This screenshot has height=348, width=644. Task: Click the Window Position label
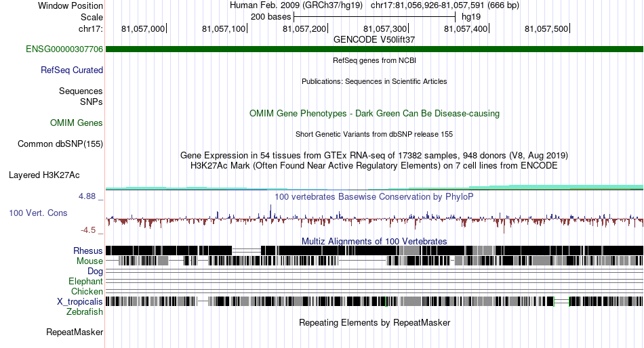point(71,5)
